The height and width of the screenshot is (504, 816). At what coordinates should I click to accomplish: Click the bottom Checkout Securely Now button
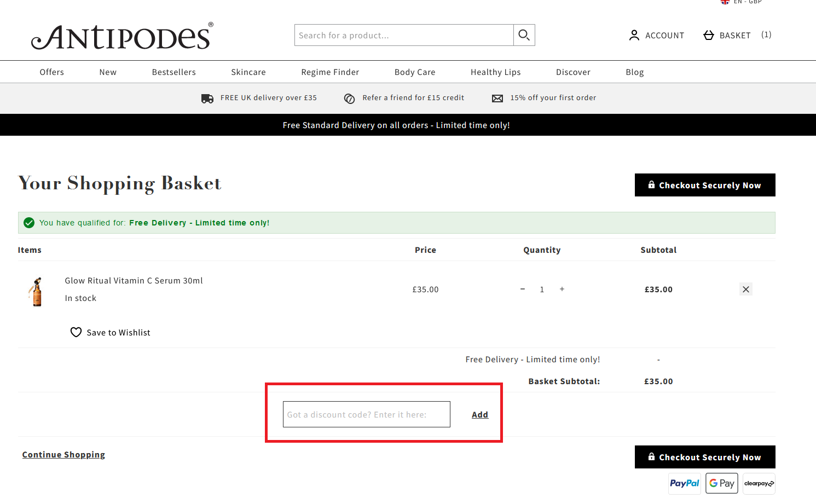pyautogui.click(x=705, y=457)
